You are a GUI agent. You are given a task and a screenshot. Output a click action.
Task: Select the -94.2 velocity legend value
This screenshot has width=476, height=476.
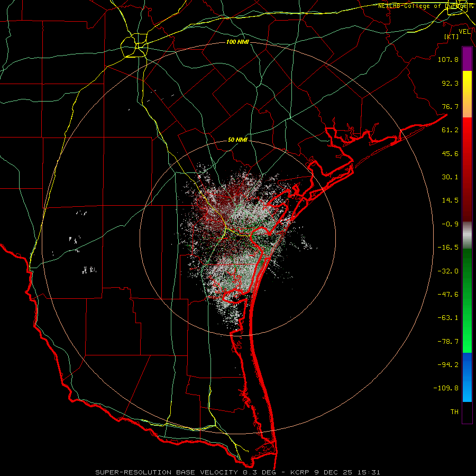448,364
